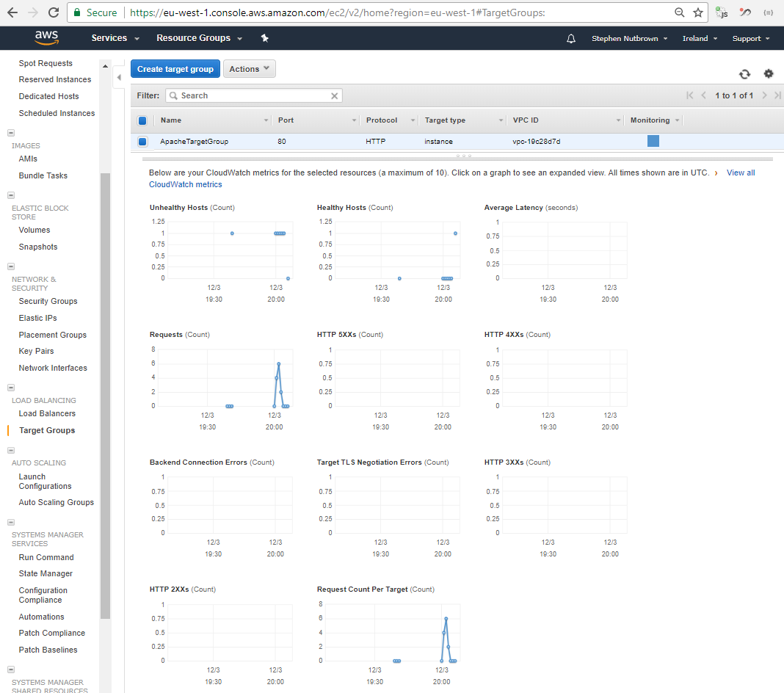The height and width of the screenshot is (693, 784).
Task: Clear the filter search box
Action: click(x=335, y=96)
